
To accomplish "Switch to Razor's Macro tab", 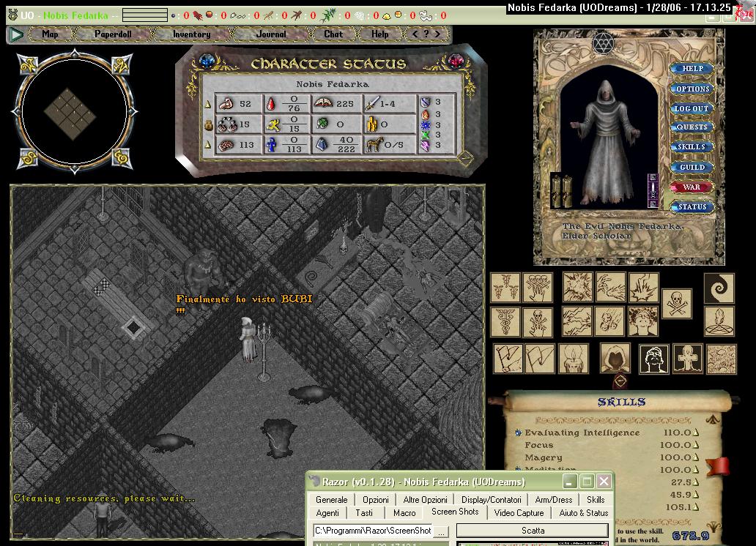I will pos(404,513).
